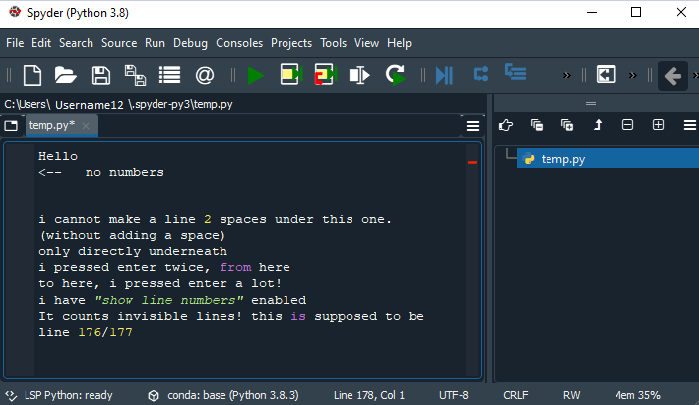This screenshot has height=405, width=699.
Task: Collapse all outline items with the minus icon
Action: coord(627,125)
